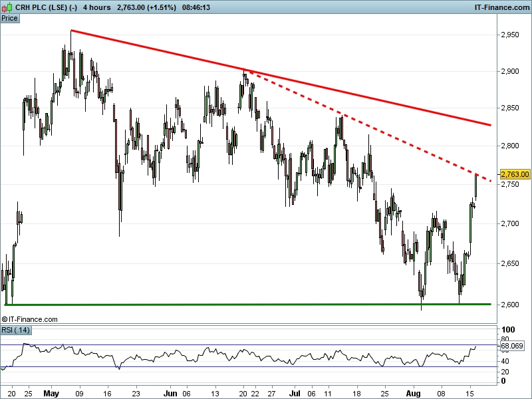This screenshot has height=399, width=532.
Task: Click the date label 13 on axis
Action: coord(215,394)
